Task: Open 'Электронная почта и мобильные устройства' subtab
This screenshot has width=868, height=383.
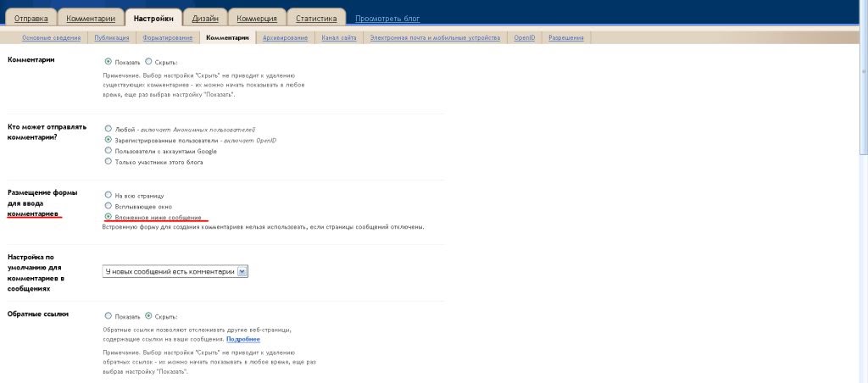Action: tap(435, 37)
